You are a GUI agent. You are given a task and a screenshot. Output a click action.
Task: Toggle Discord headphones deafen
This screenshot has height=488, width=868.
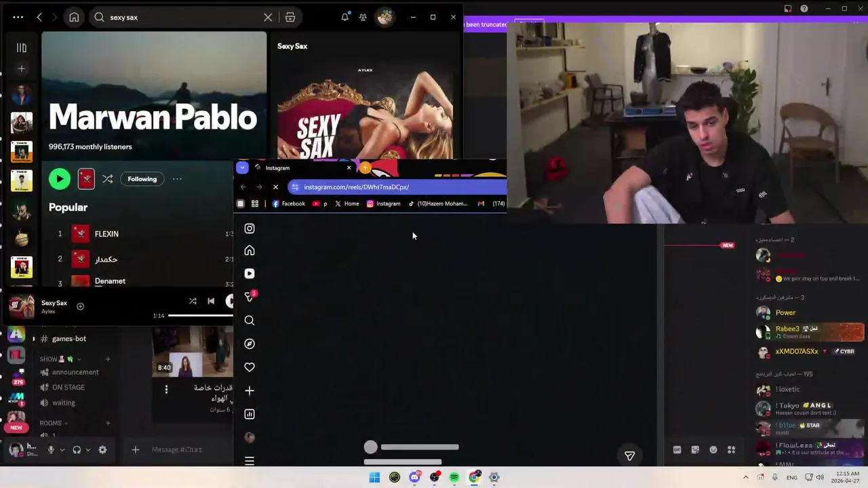(77, 449)
